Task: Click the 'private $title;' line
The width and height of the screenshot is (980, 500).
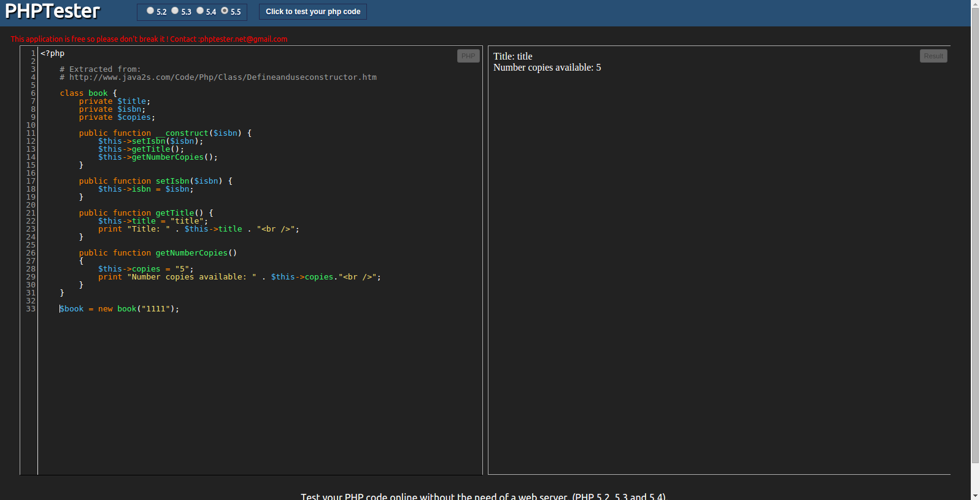Action: [115, 101]
